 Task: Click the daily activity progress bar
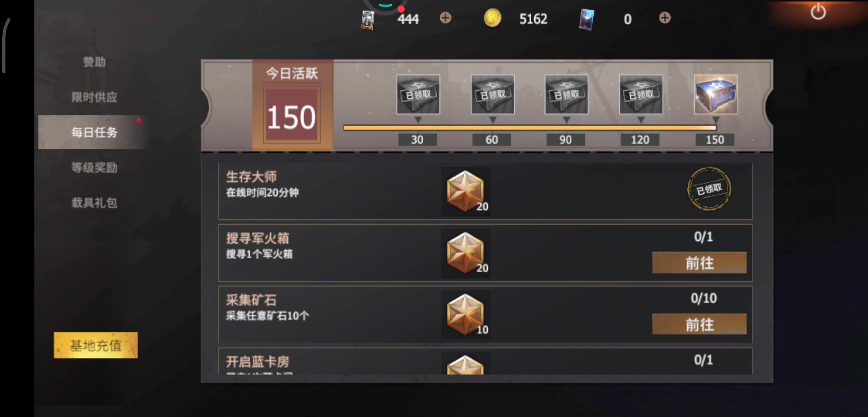[530, 128]
